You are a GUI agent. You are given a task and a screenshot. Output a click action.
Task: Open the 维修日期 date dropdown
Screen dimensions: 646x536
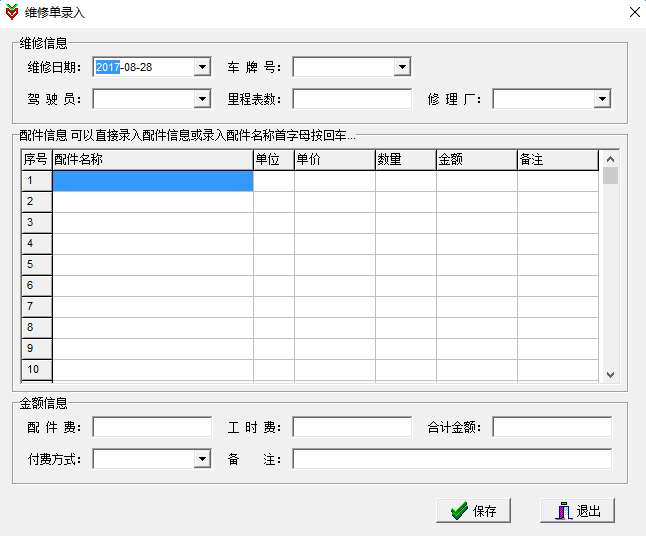point(202,67)
